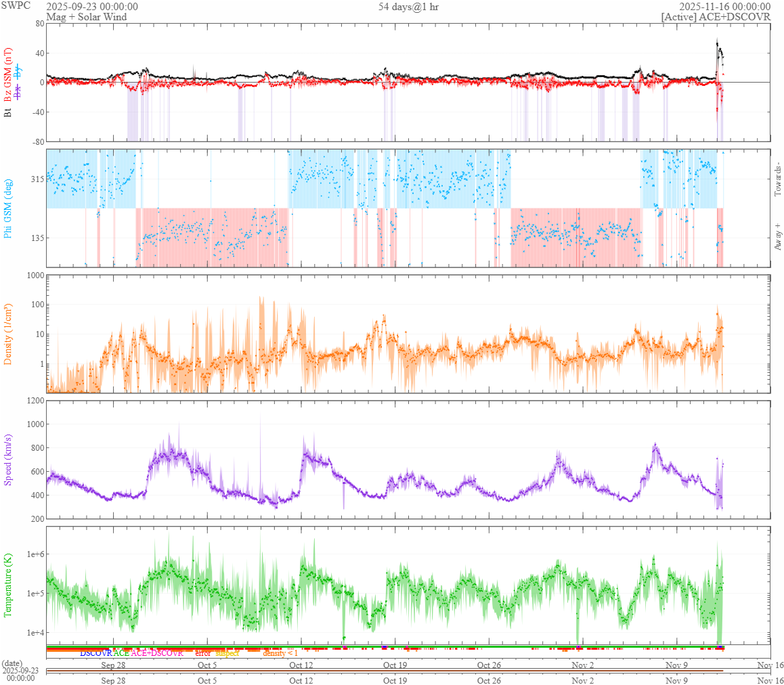The width and height of the screenshot is (784, 685).
Task: Click the blue DSCOVR legend entry
Action: pyautogui.click(x=96, y=653)
